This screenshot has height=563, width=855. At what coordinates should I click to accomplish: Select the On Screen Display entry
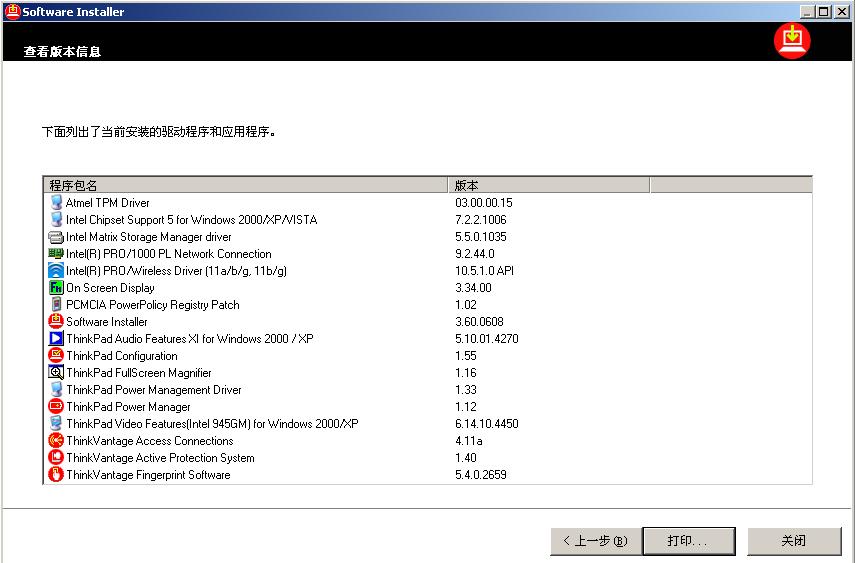[x=110, y=288]
